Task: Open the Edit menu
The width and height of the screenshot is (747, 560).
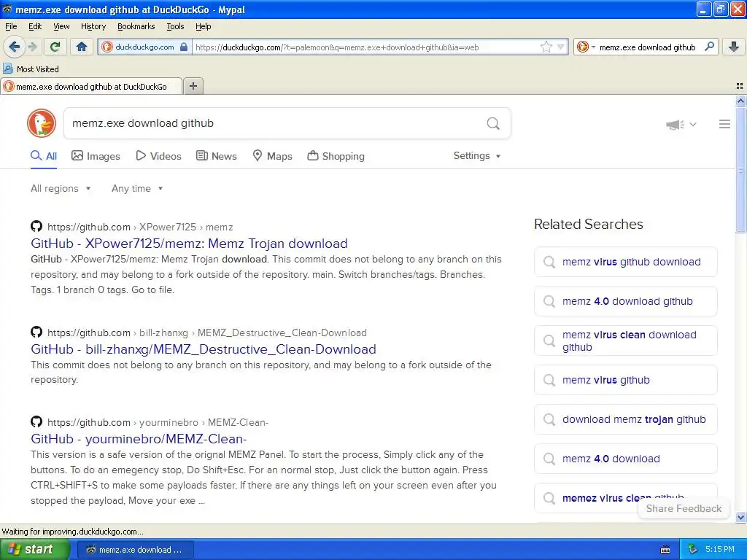Action: point(35,26)
